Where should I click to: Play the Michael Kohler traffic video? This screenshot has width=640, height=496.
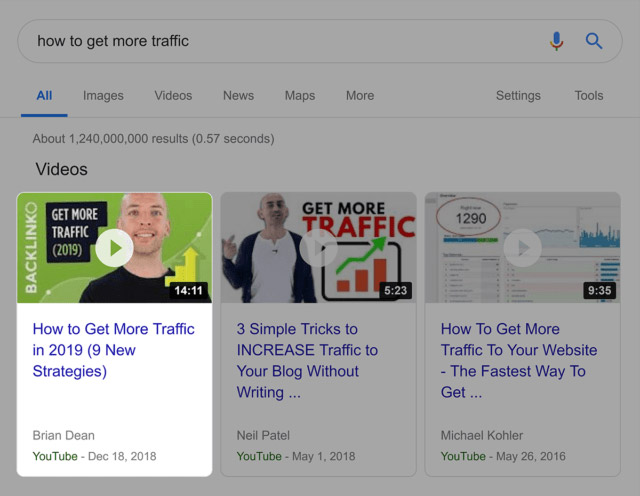(522, 248)
